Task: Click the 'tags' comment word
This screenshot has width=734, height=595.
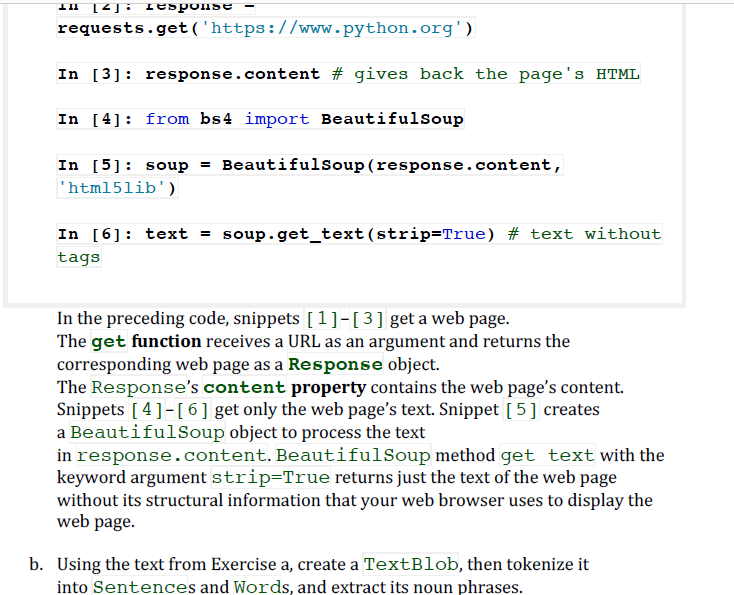Action: [79, 257]
